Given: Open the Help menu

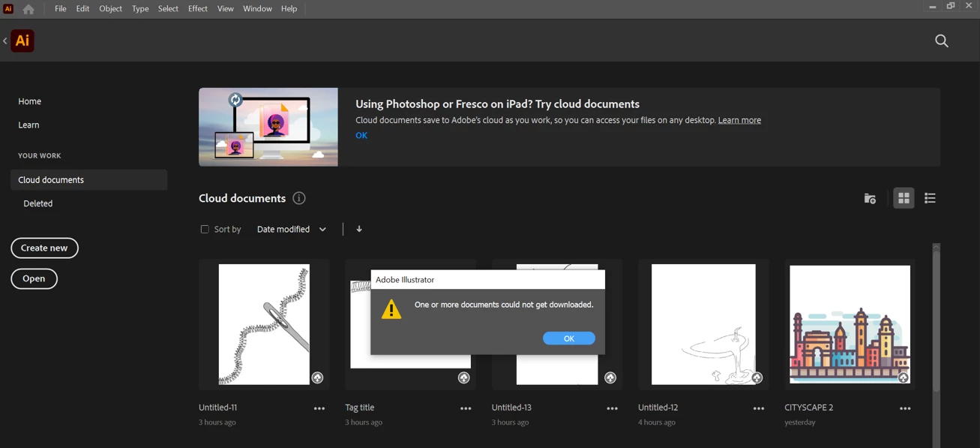Looking at the screenshot, I should click(x=289, y=9).
